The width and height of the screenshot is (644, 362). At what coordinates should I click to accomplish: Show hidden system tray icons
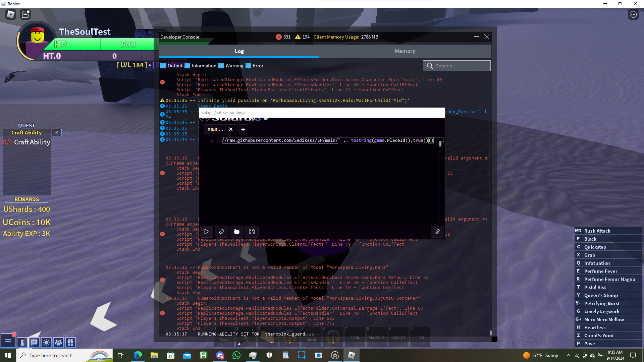pyautogui.click(x=568, y=355)
